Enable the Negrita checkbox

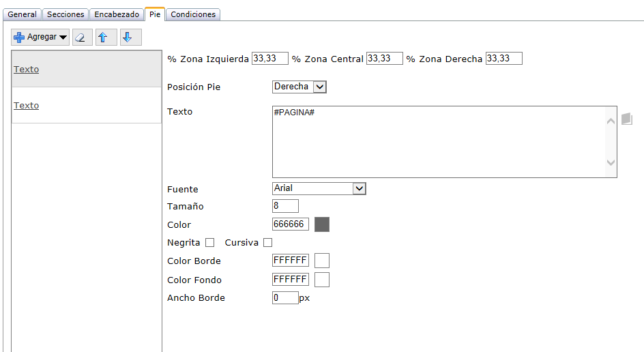coord(209,242)
